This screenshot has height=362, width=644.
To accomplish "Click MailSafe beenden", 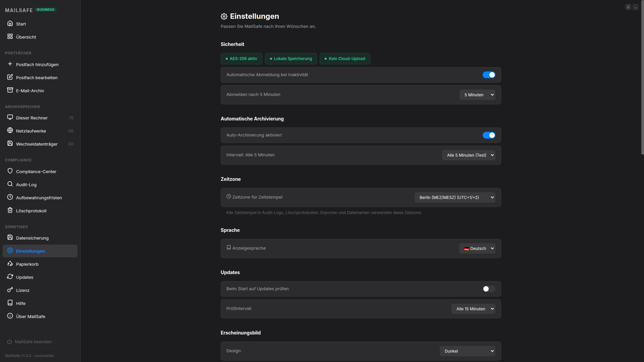I will (33, 342).
